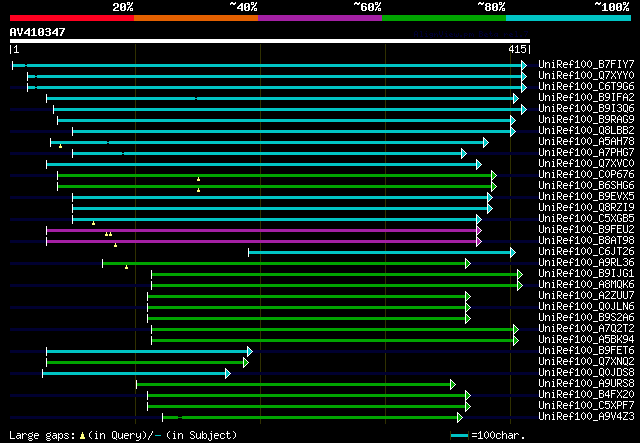Click the green alignment bar of UniRef100_B6SHG6
The width and height of the screenshot is (640, 443).
click(x=274, y=187)
